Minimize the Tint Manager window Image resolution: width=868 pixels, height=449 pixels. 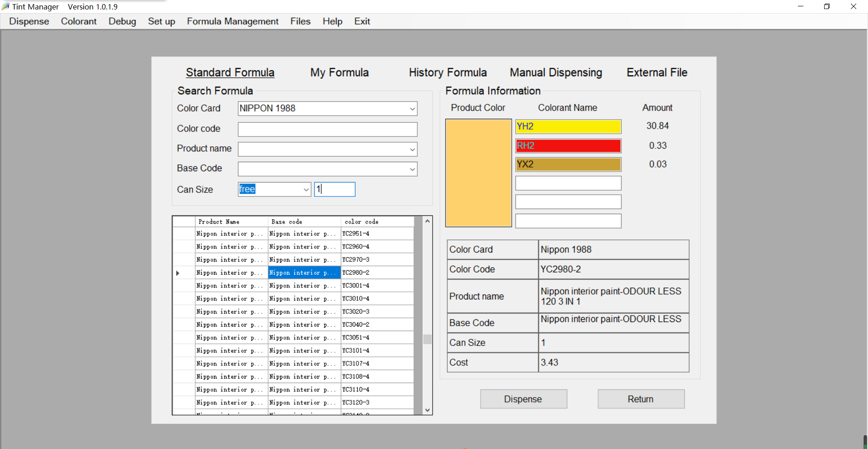[801, 6]
